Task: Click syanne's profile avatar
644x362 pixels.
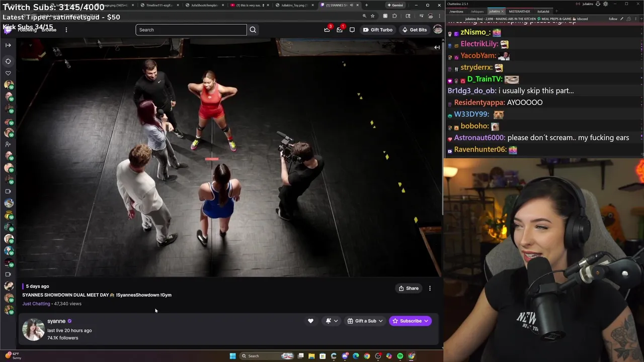Action: [x=33, y=329]
